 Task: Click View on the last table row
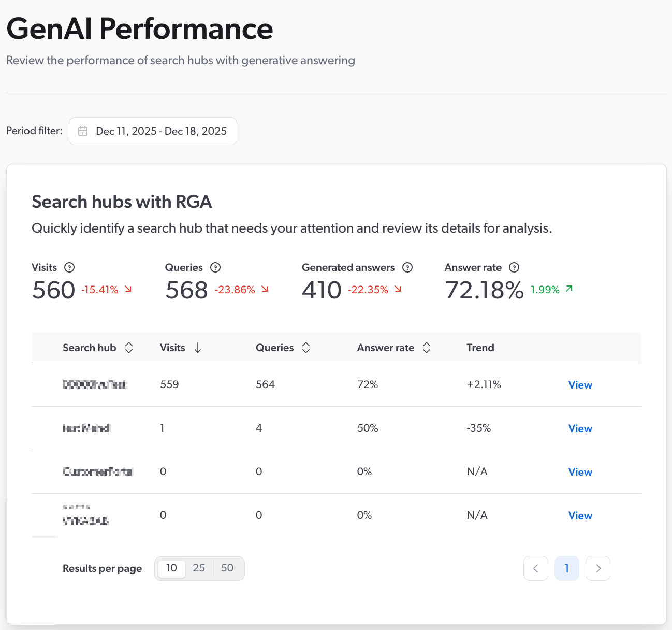tap(580, 516)
